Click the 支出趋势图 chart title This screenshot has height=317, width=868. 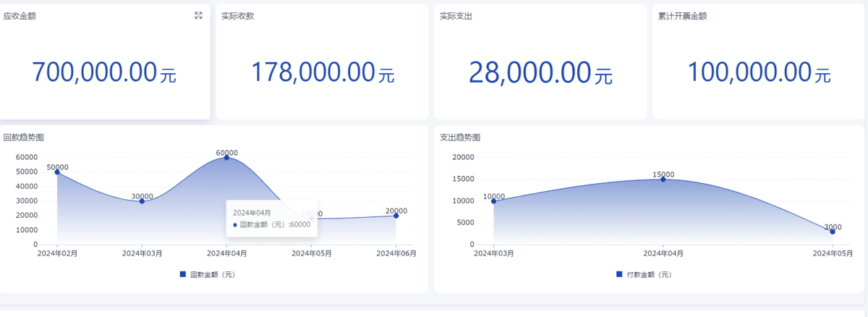pyautogui.click(x=460, y=137)
